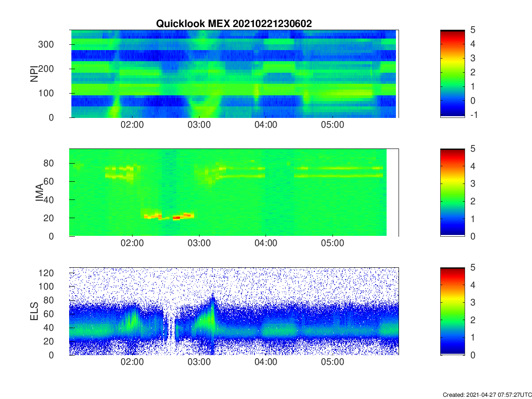Click the NPI spectrogram plot area
The height and width of the screenshot is (399, 532).
234,74
